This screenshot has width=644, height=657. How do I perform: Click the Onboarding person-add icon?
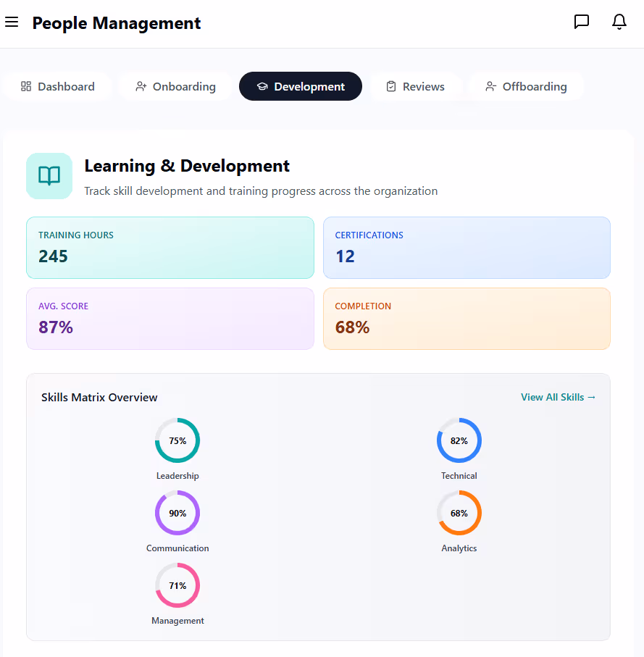pos(141,86)
